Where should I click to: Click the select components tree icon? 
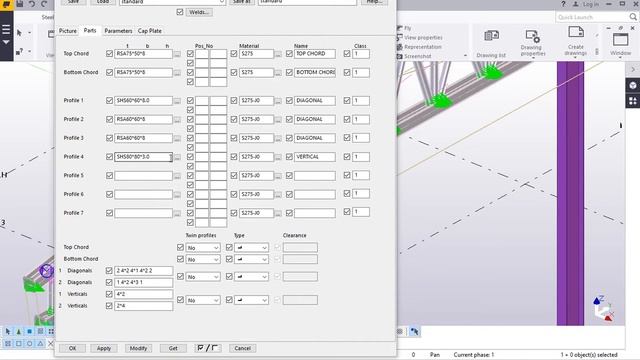[19, 331]
